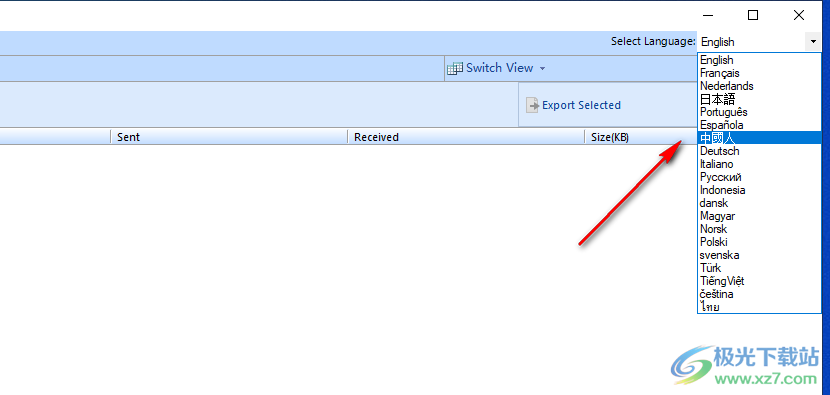Sort by the Size(KB) column header
830x395 pixels.
(641, 137)
